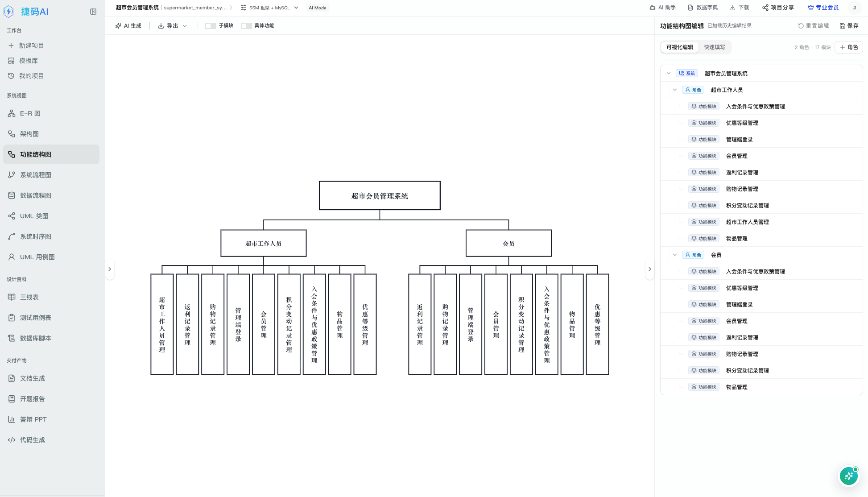
Task: Click AI 生成 button
Action: pyautogui.click(x=128, y=26)
